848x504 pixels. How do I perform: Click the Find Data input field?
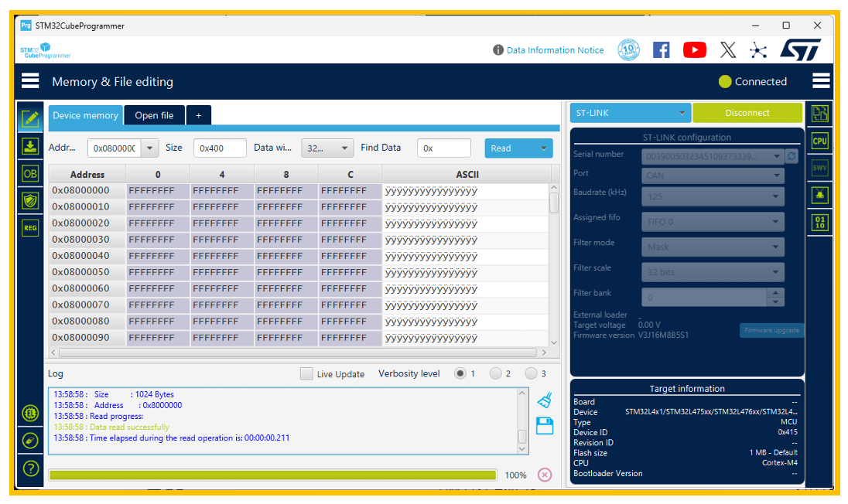tap(443, 148)
